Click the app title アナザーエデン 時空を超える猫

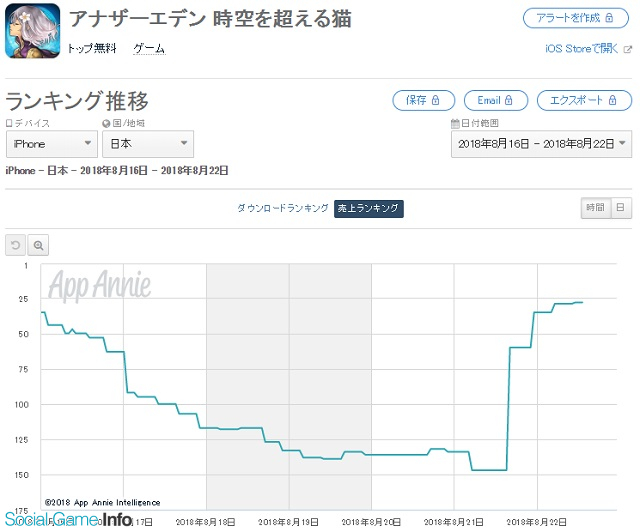tap(210, 19)
